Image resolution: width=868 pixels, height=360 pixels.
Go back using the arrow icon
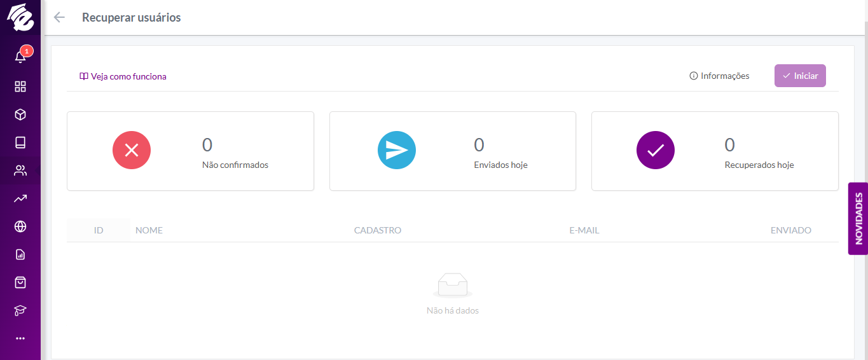click(x=59, y=17)
